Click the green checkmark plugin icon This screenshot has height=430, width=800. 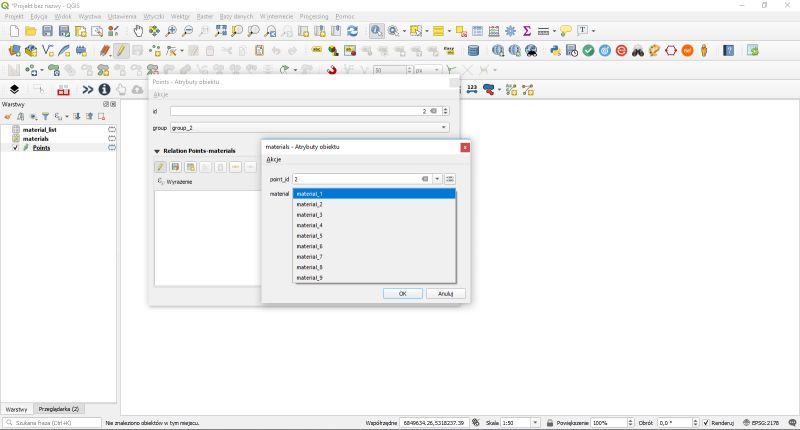(x=588, y=50)
